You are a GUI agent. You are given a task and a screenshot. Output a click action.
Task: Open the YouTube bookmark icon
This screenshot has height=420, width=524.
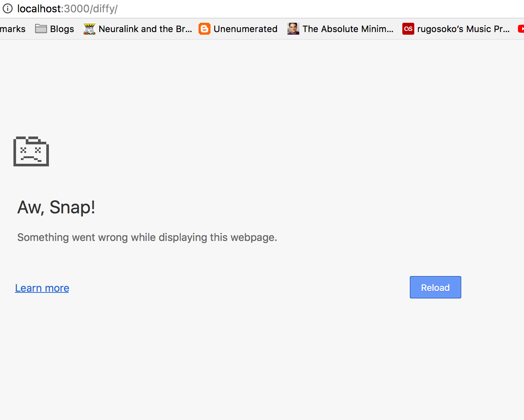(521, 29)
